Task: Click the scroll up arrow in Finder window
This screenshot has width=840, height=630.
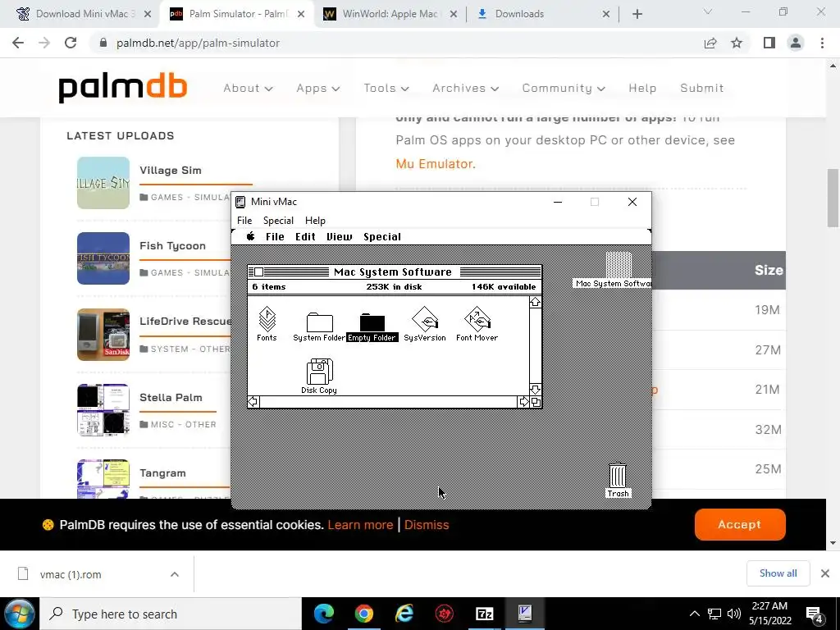Action: click(x=535, y=303)
